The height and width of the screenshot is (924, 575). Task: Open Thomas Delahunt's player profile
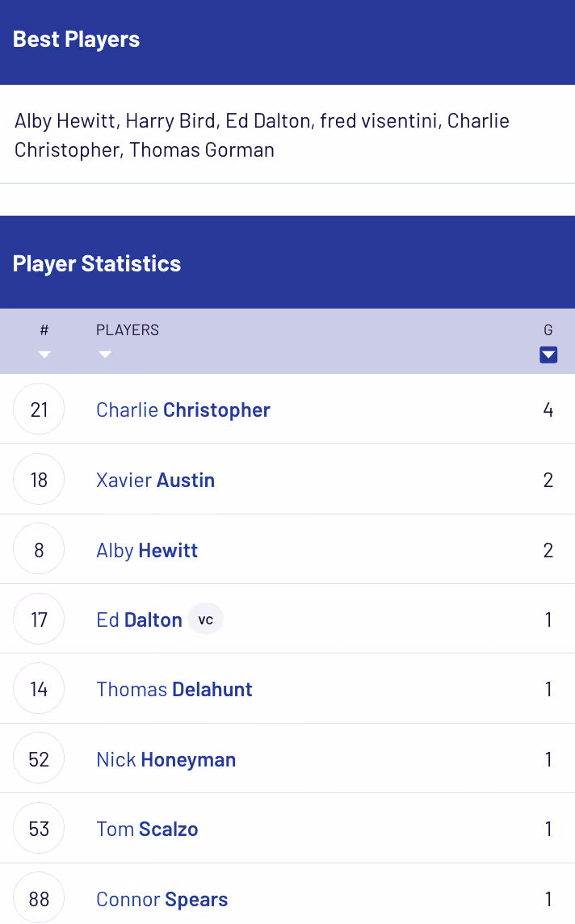pyautogui.click(x=174, y=690)
